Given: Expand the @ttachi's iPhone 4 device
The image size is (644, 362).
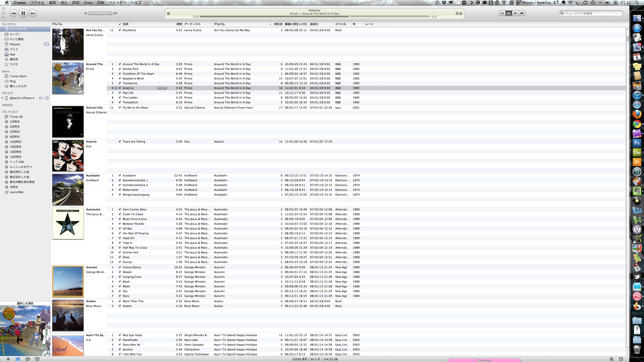Looking at the screenshot, I should click(3, 98).
